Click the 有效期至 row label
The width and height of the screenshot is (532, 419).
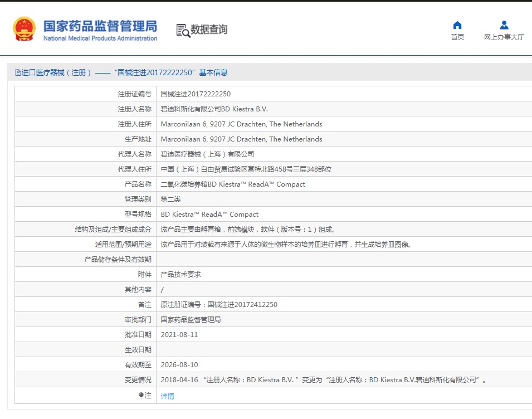pos(138,365)
